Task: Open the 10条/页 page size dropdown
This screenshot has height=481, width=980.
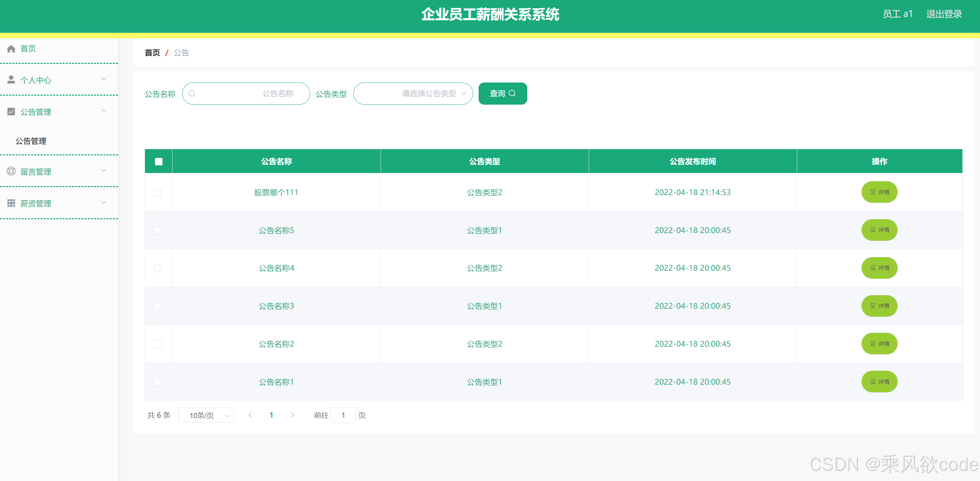Action: tap(206, 415)
